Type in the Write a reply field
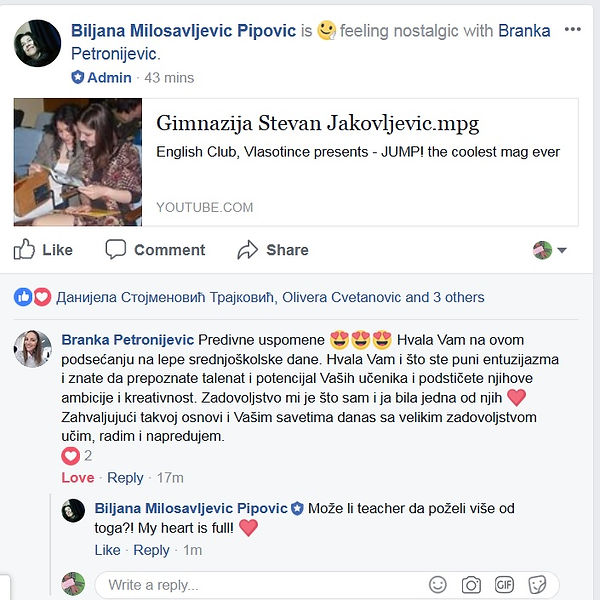The height and width of the screenshot is (600, 600). (260, 584)
